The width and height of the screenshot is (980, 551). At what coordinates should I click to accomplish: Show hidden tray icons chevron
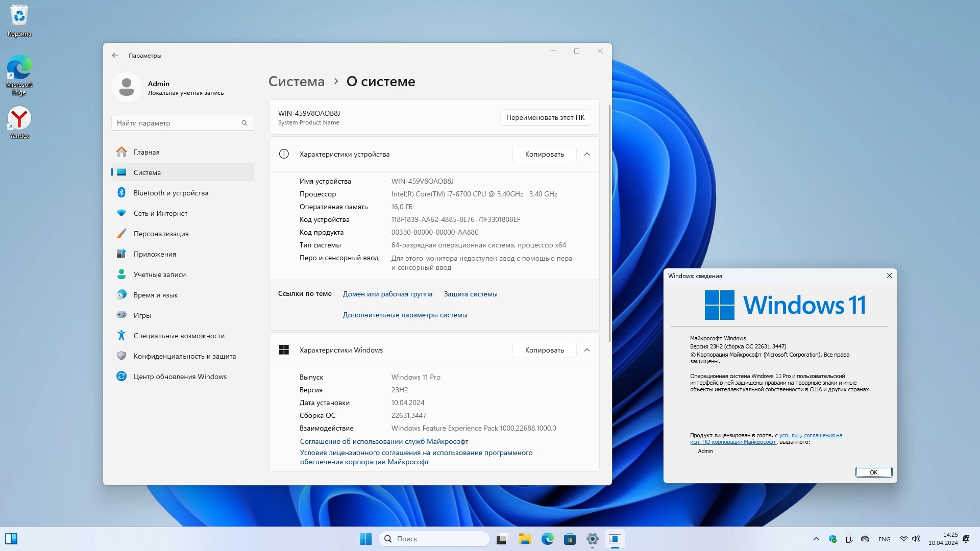click(816, 539)
